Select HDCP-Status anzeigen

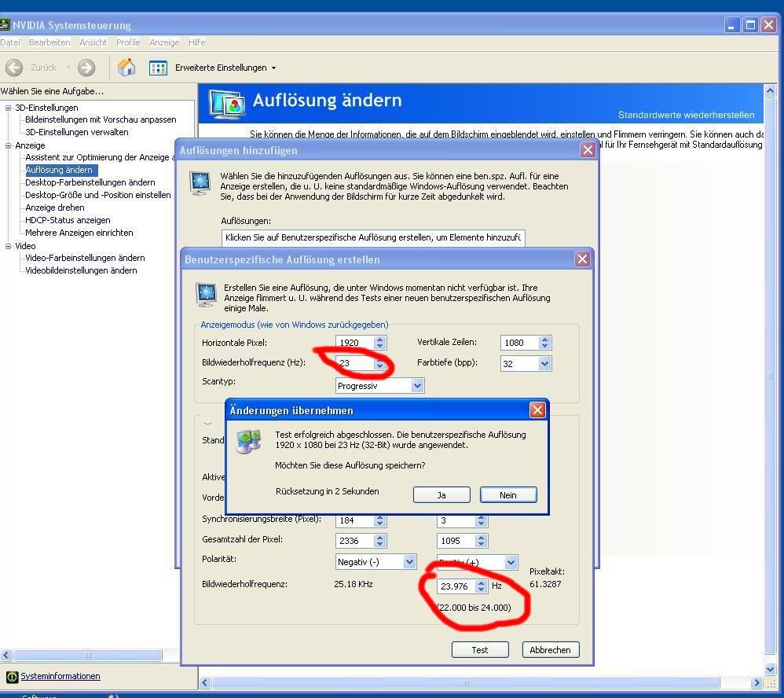click(x=68, y=219)
